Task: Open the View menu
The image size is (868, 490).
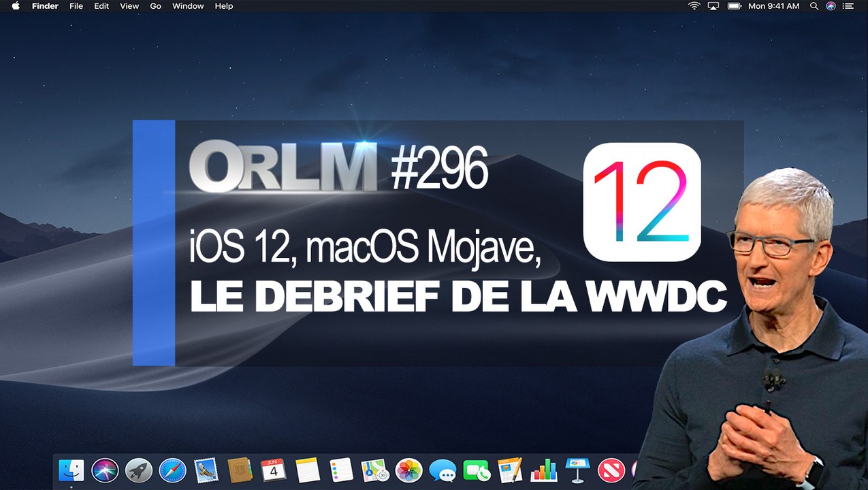Action: [129, 6]
